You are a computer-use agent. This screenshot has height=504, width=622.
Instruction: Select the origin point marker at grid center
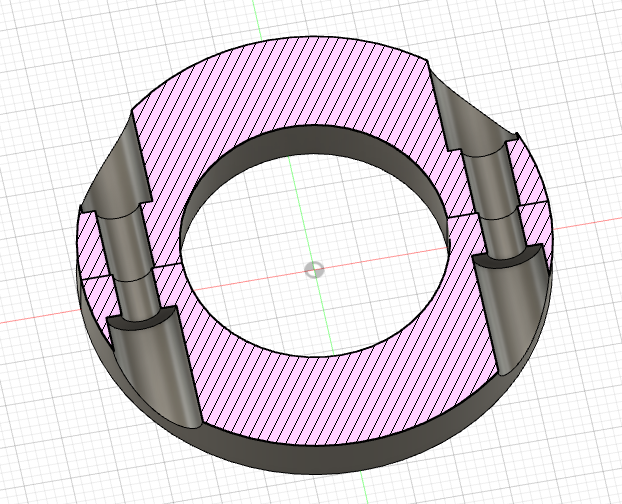(314, 270)
